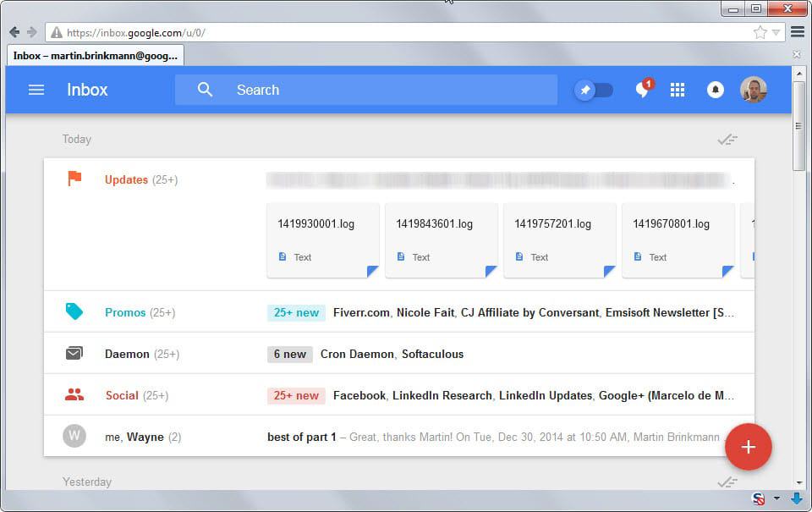This screenshot has width=812, height=512.
Task: Toggle the pinned items switch
Action: tap(594, 90)
